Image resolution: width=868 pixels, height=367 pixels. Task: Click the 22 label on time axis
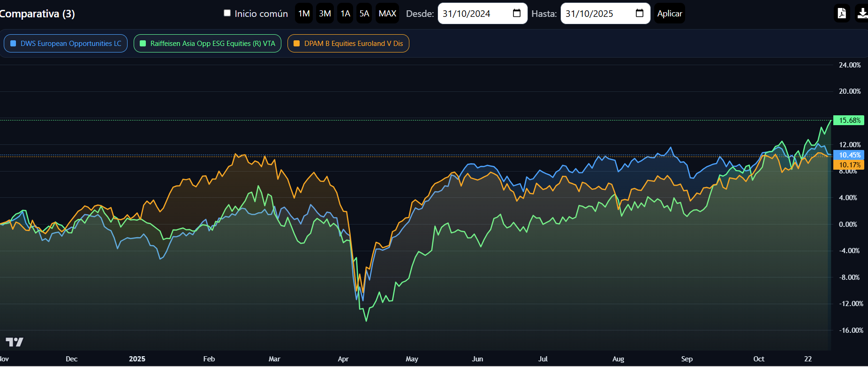[808, 359]
